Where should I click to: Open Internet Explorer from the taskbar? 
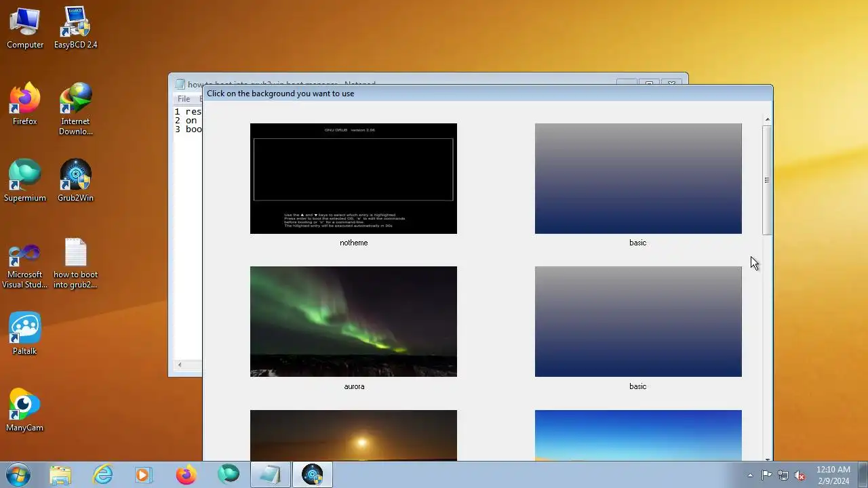pos(102,475)
